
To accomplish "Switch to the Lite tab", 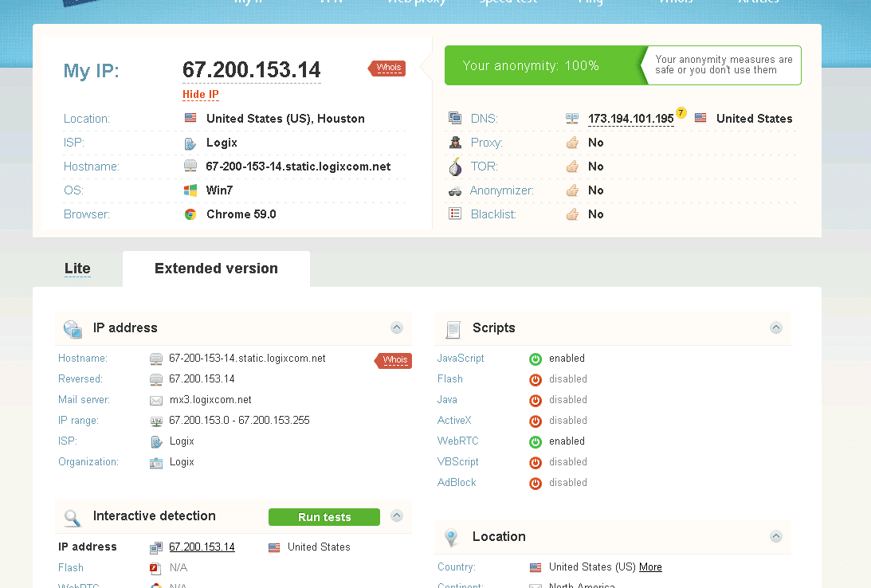I will coord(77,269).
